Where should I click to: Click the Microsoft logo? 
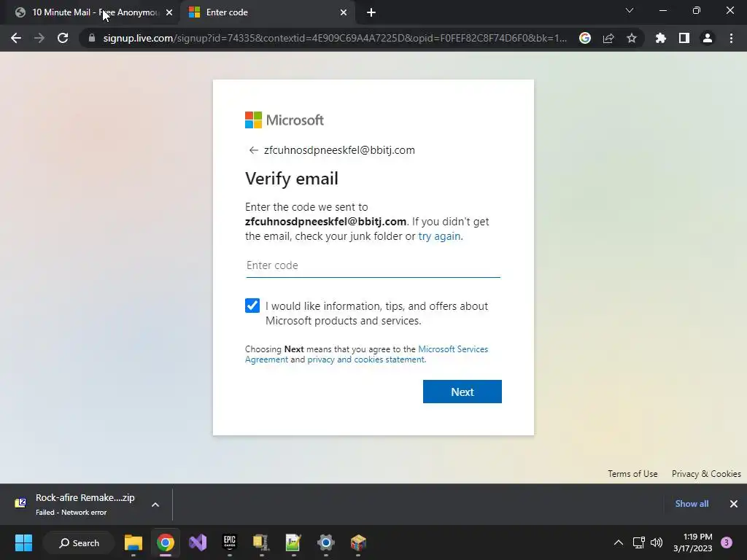pyautogui.click(x=285, y=120)
